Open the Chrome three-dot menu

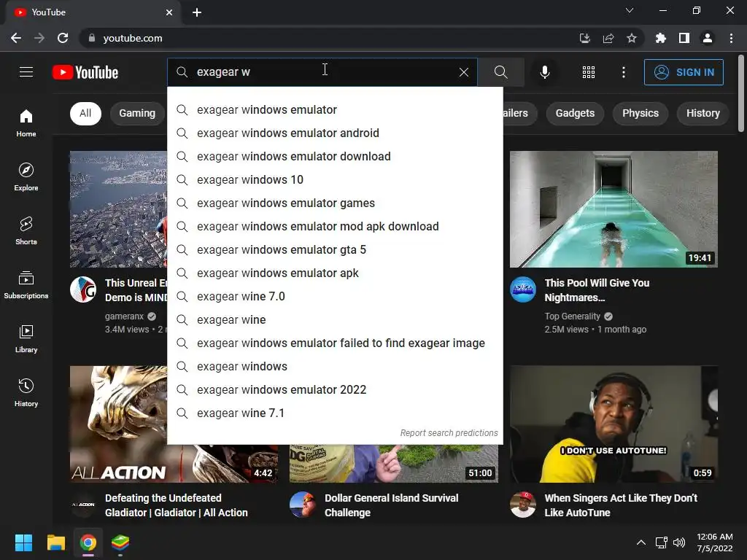click(731, 38)
